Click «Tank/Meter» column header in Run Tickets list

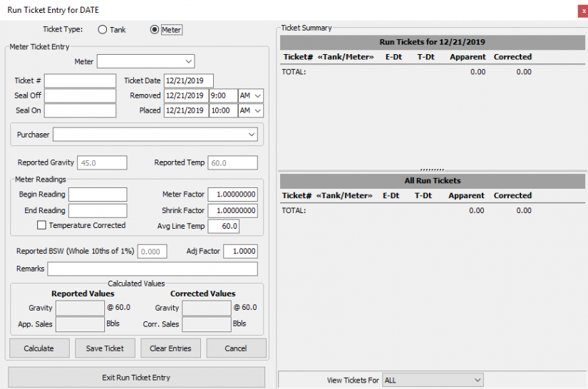346,57
